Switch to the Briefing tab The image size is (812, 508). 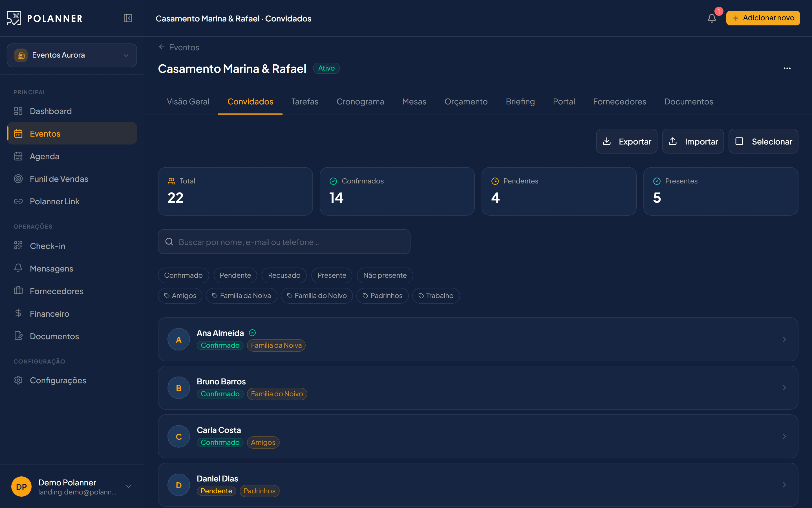pyautogui.click(x=520, y=102)
